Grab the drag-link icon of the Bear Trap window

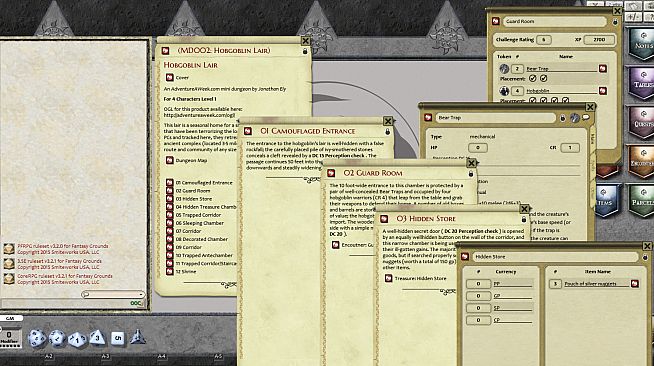coord(428,118)
